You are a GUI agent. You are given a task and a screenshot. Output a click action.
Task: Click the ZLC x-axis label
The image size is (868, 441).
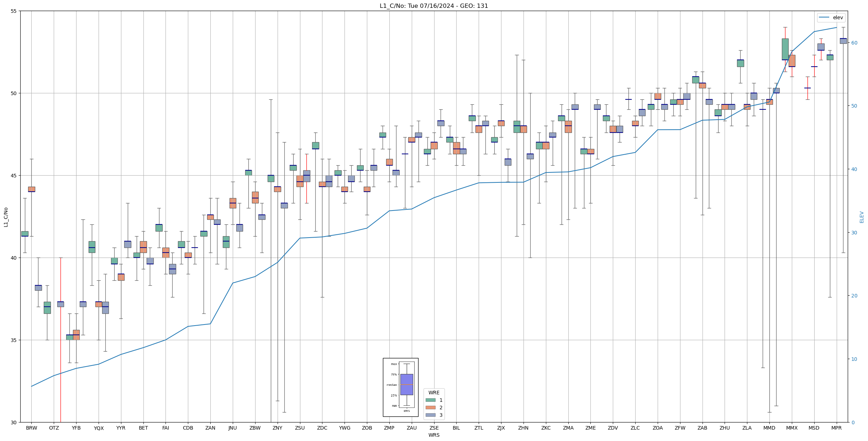pyautogui.click(x=635, y=428)
